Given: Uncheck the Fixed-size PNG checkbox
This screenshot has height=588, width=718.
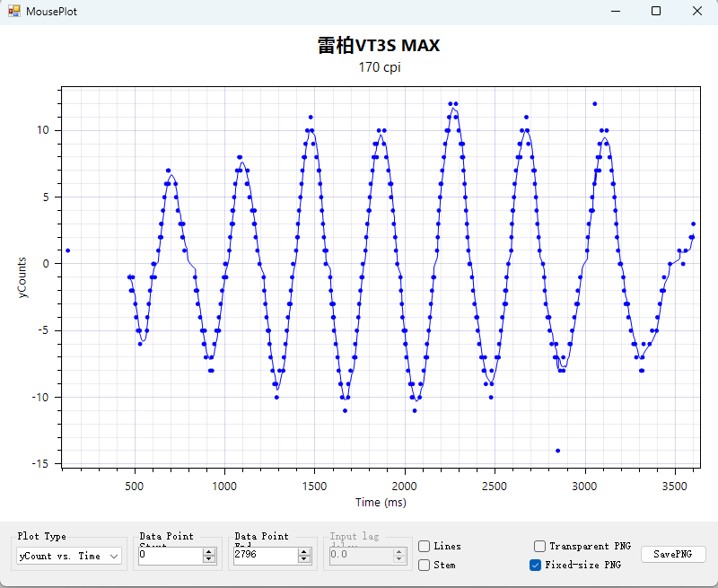Looking at the screenshot, I should pyautogui.click(x=535, y=565).
